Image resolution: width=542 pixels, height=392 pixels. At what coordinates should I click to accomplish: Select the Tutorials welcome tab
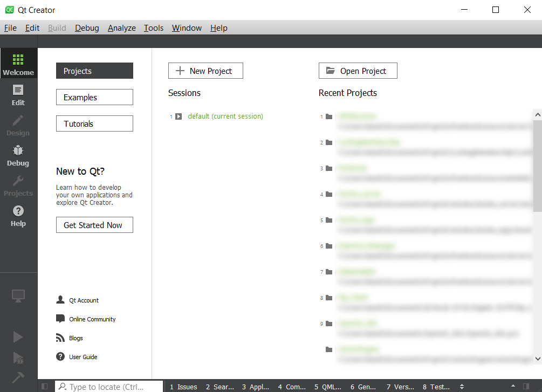coord(94,123)
